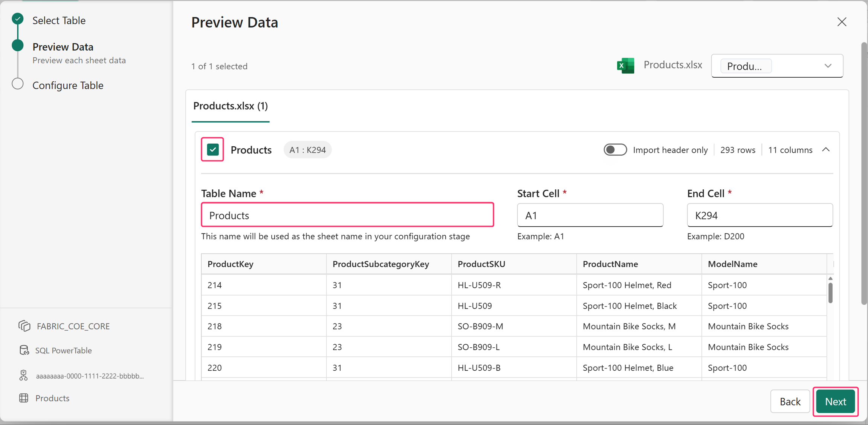
Task: Close the Preview Data dialog
Action: point(842,22)
